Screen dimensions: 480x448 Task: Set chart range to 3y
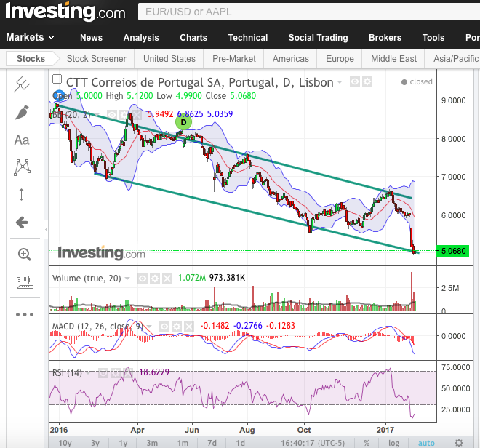(95, 443)
